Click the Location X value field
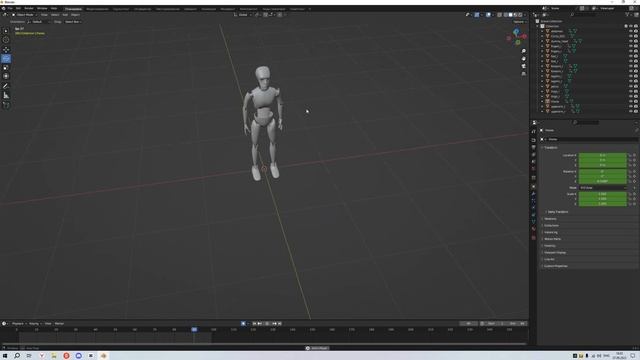This screenshot has width=640, height=360. [602, 156]
